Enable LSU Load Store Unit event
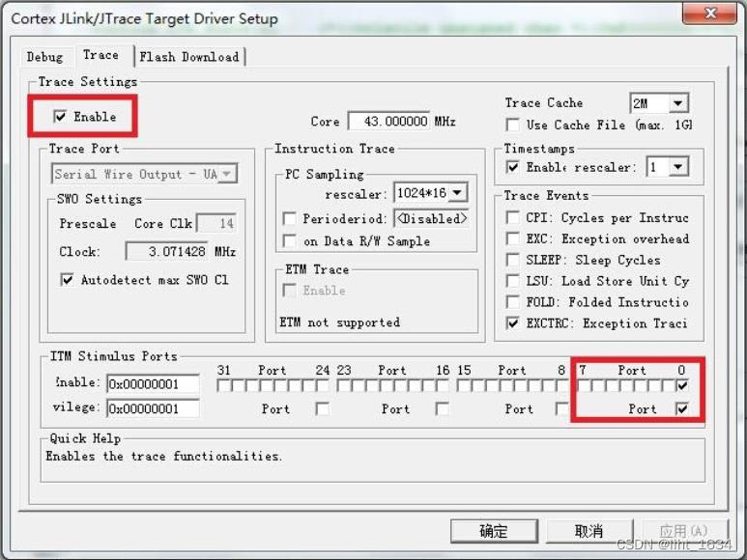This screenshot has height=560, width=747. tap(512, 281)
